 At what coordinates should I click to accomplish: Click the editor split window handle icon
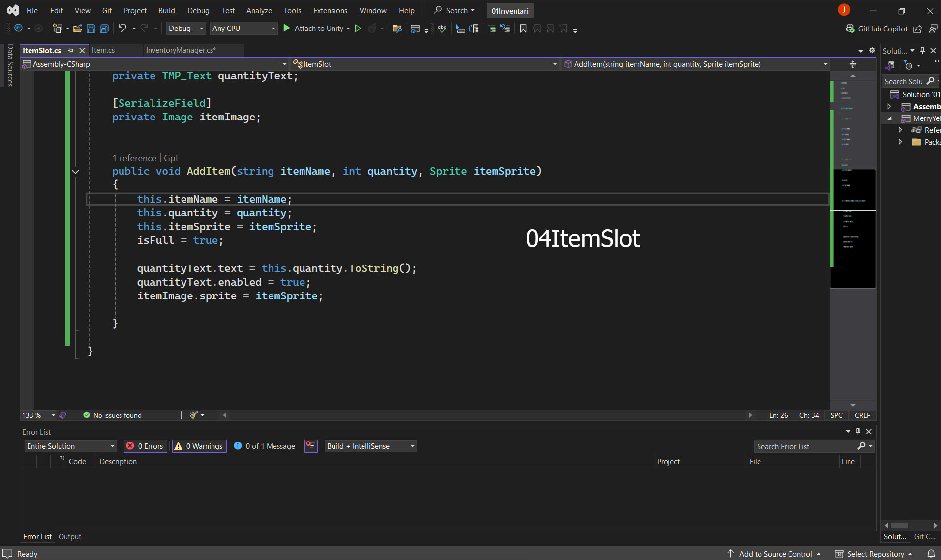[852, 64]
